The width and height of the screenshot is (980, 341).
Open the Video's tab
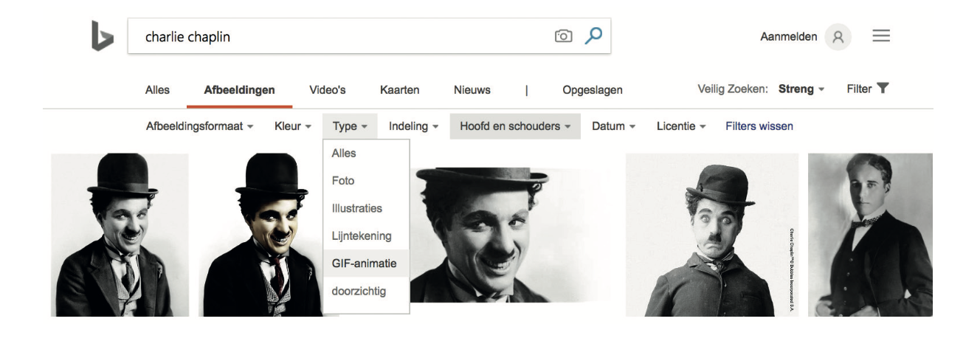pos(328,90)
